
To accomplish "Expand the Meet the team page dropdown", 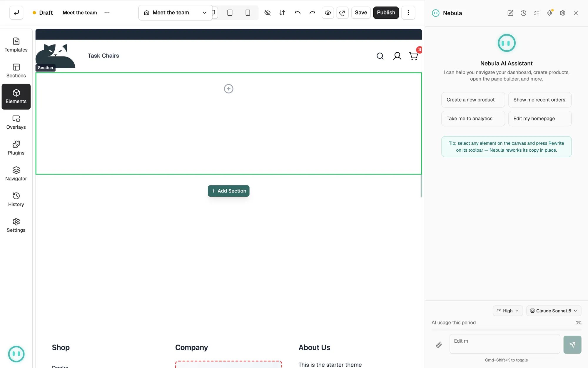I will click(x=176, y=13).
